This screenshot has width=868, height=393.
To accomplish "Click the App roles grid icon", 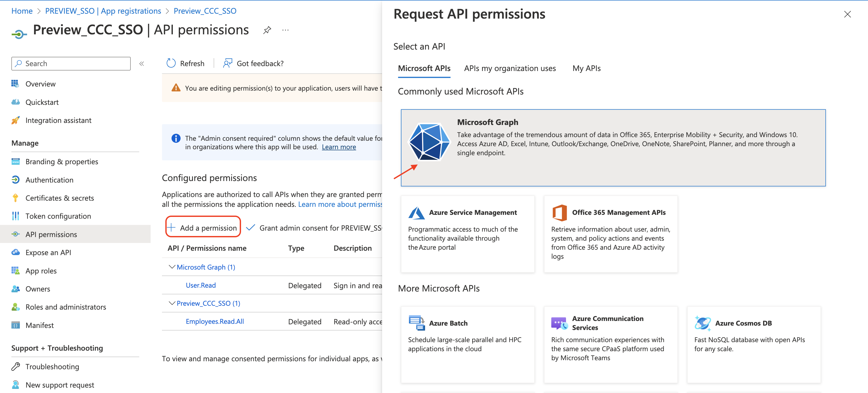I will pos(15,270).
